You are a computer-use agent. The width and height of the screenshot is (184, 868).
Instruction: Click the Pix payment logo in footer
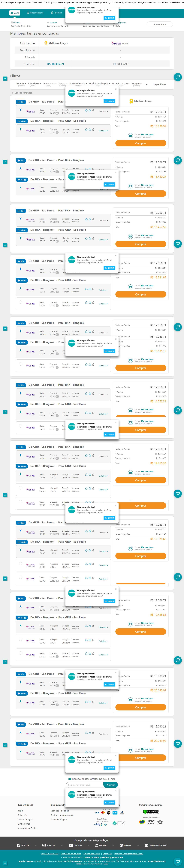click(119, 823)
